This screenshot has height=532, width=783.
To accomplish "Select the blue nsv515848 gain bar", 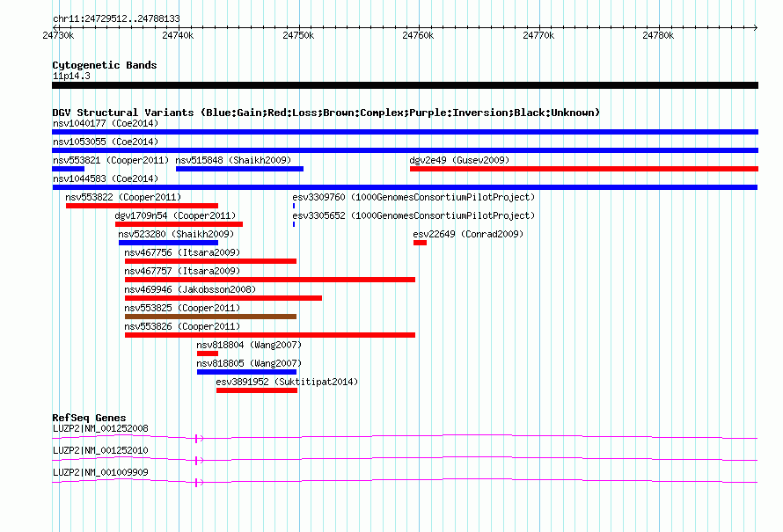I will 239,169.
